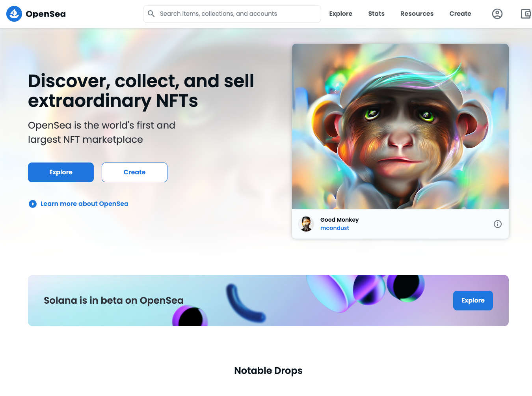Click the Good Monkey artwork image
The image size is (532, 396).
tap(400, 126)
